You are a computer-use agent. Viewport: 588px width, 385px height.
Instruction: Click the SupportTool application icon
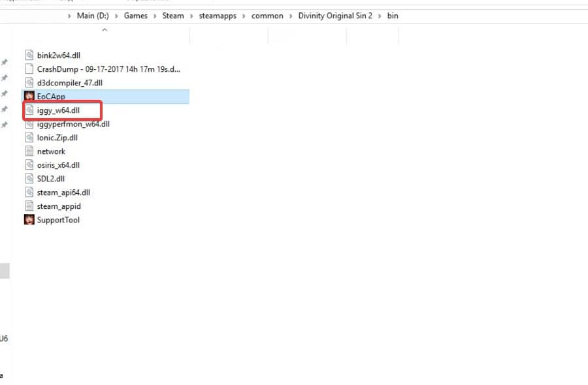point(29,219)
